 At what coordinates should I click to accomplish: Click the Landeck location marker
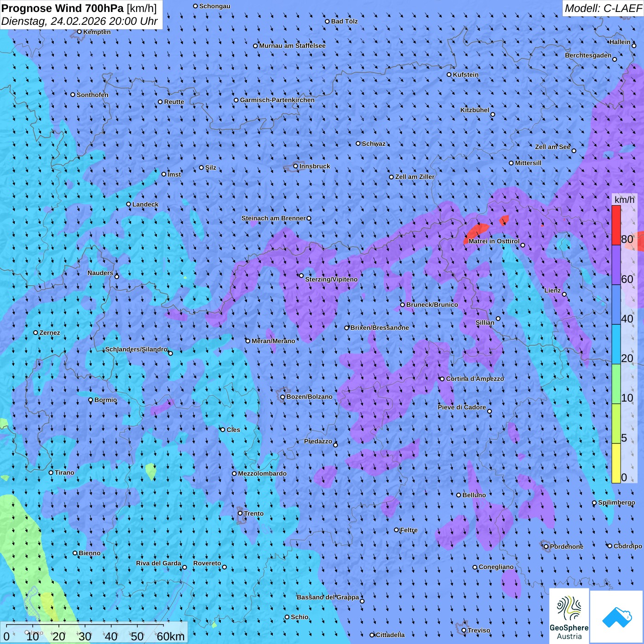tap(128, 204)
